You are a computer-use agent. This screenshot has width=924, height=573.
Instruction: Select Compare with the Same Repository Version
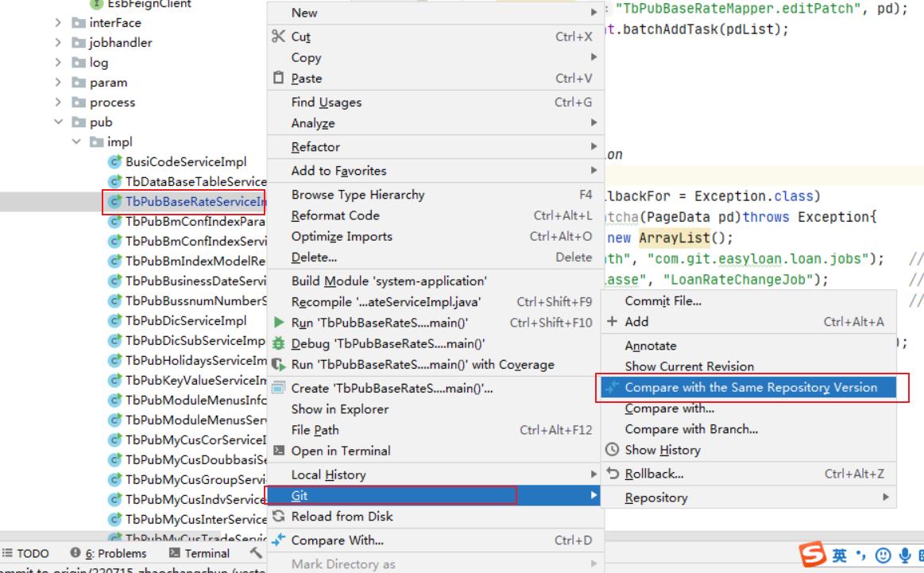coord(750,388)
